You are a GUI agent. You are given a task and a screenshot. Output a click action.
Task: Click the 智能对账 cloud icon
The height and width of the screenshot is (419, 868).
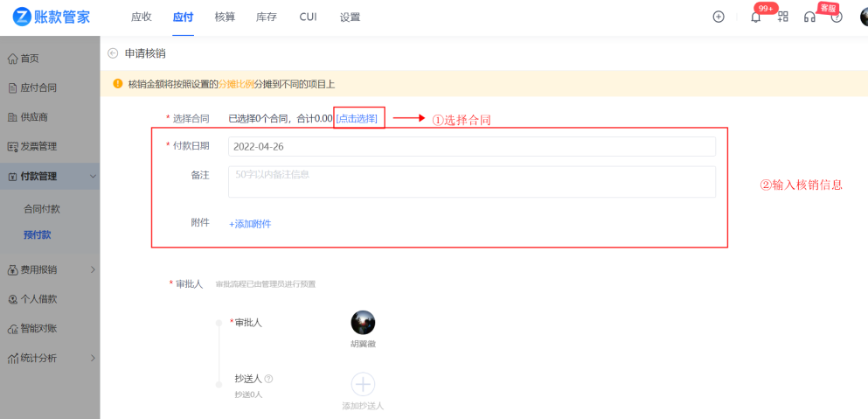click(x=13, y=329)
